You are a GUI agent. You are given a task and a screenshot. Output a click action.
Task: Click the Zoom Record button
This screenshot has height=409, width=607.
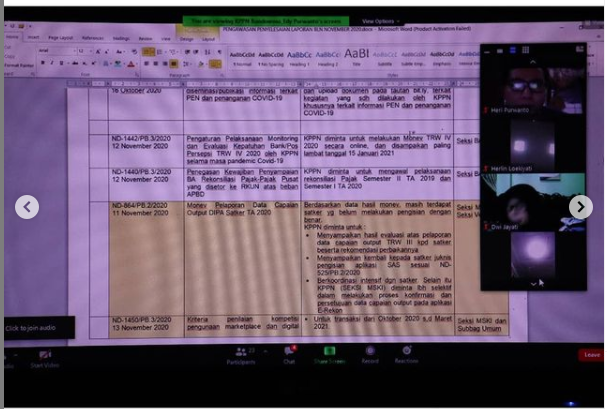[370, 355]
